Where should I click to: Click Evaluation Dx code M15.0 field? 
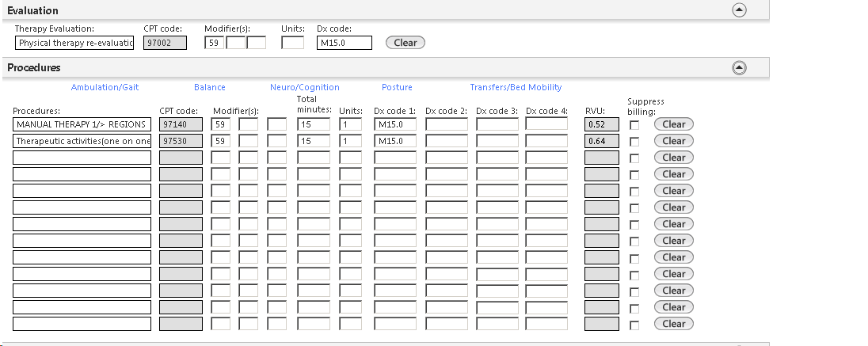(345, 43)
